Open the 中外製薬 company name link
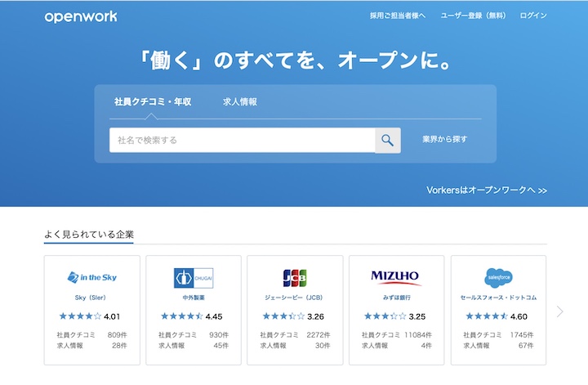Viewport: 588px width, 385px height. click(194, 298)
